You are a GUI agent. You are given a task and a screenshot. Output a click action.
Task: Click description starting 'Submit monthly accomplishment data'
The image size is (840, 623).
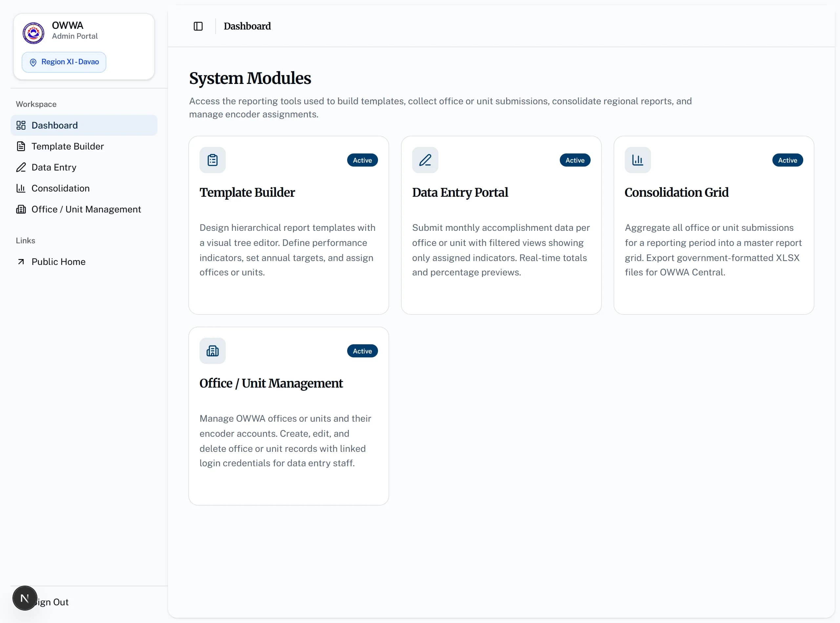[501, 250]
